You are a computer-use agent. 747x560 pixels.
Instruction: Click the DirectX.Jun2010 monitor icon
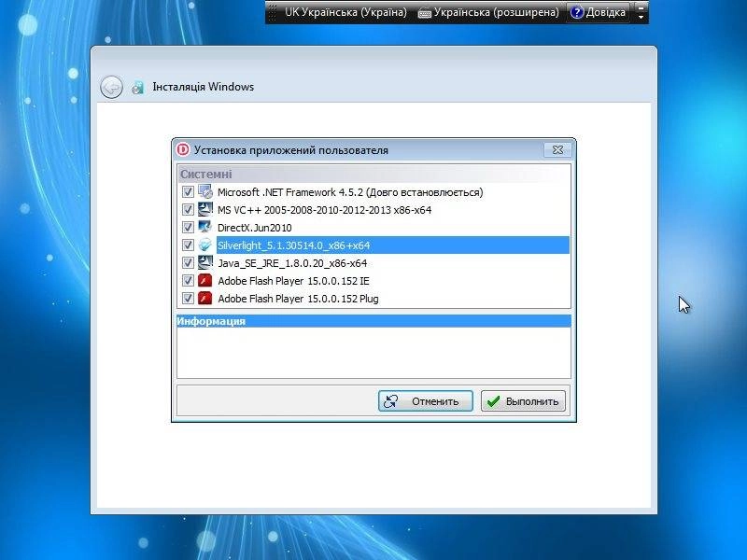point(205,227)
